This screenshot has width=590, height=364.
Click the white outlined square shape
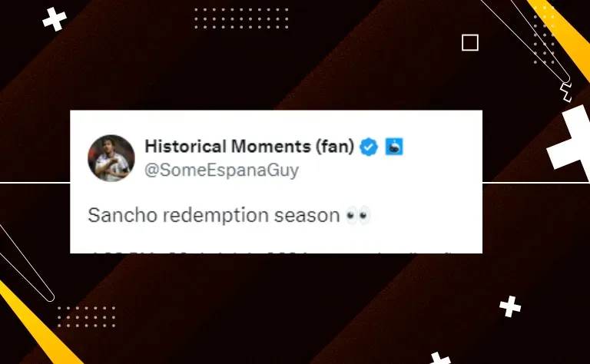(470, 42)
